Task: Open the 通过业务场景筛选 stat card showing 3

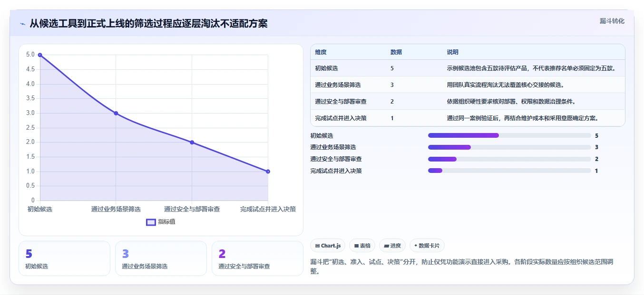Action: (x=161, y=258)
